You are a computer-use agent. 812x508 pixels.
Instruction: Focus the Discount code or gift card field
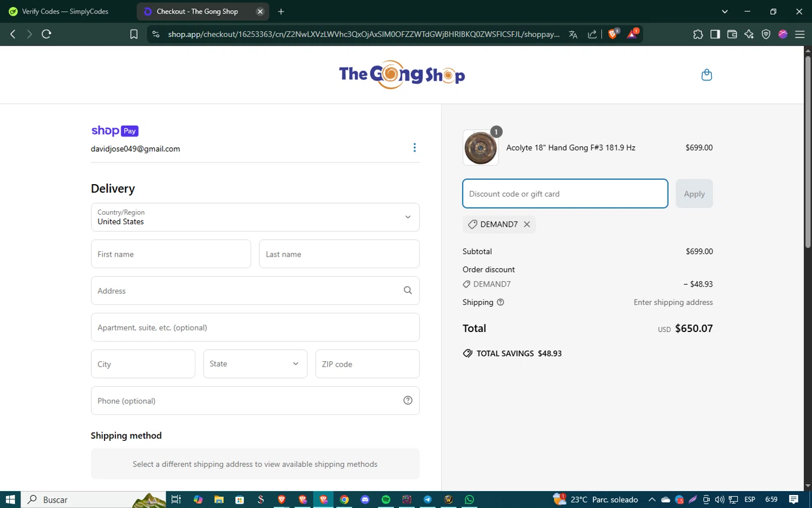tap(565, 193)
